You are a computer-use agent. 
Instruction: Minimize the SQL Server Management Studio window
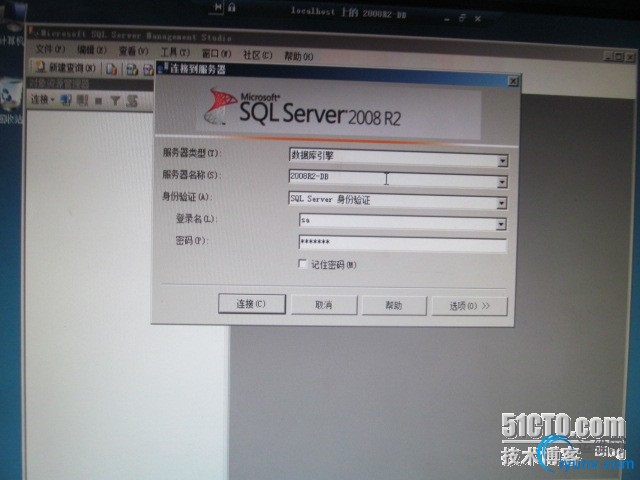[x=609, y=57]
